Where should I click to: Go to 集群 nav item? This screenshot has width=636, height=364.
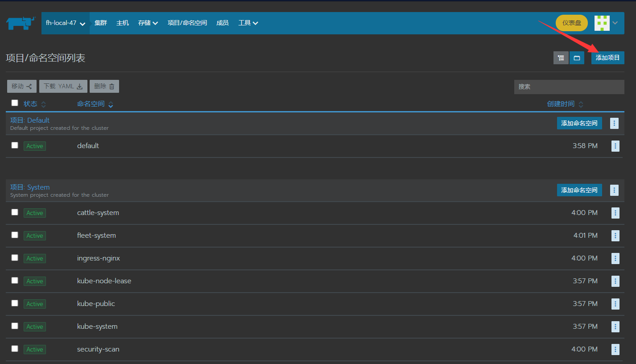tap(101, 23)
